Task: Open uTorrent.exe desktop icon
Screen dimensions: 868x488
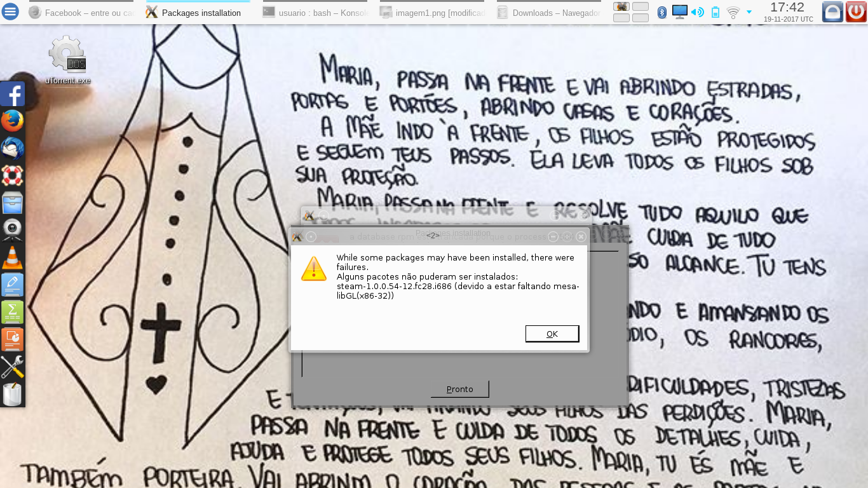Action: pos(67,60)
